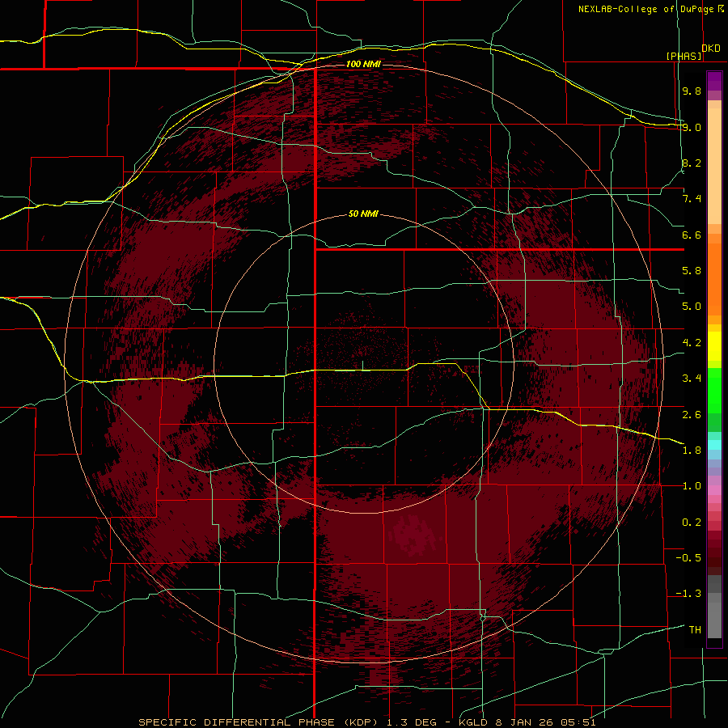Click the 5.0 value on the color scale
The image size is (728, 728).
[x=692, y=307]
